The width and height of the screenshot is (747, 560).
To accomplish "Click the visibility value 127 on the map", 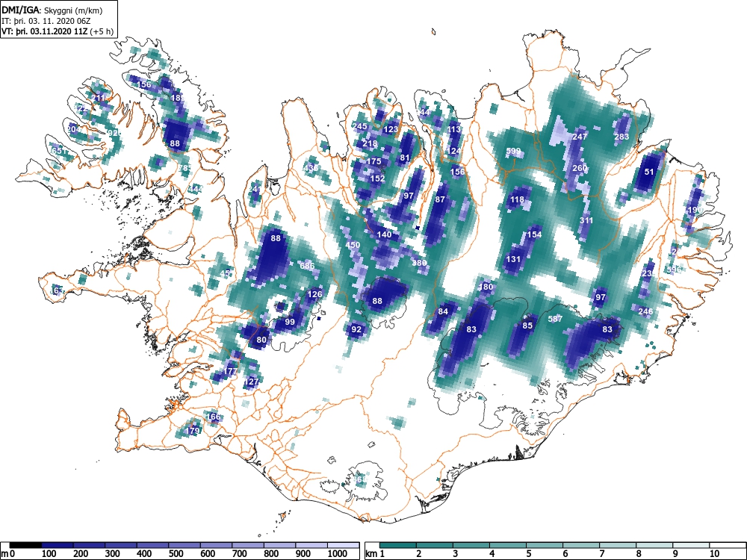I will pos(251,382).
